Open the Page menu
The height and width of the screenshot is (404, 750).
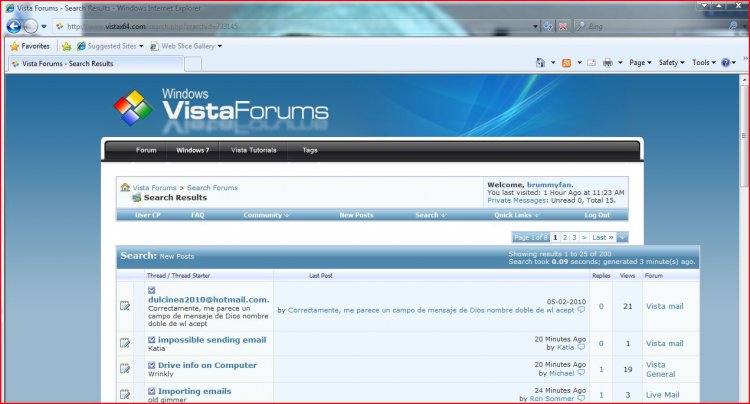coord(640,63)
